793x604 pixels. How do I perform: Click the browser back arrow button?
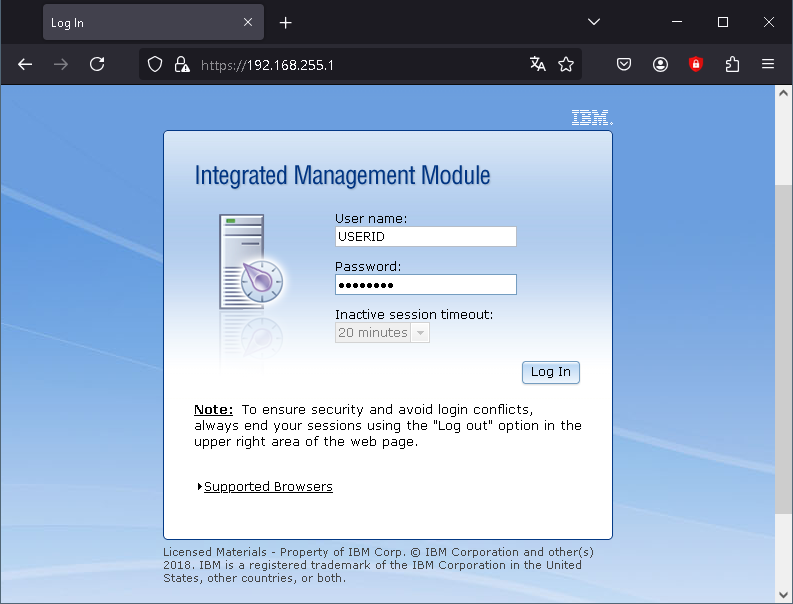point(25,64)
